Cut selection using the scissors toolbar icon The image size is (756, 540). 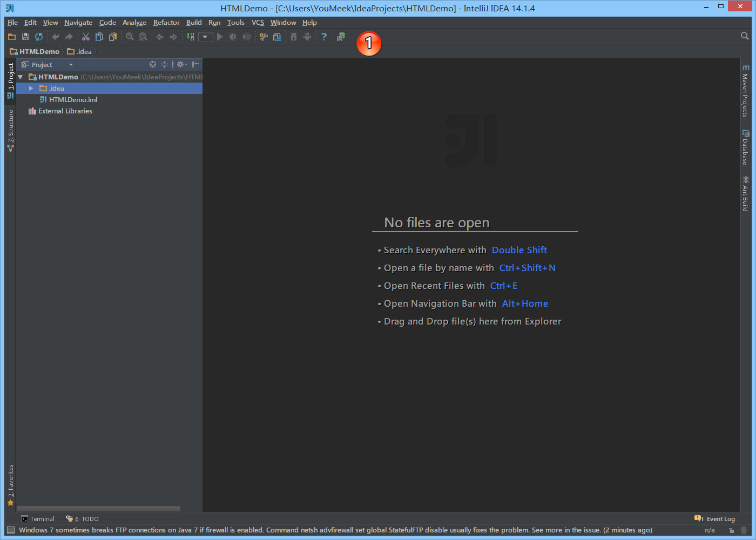(85, 36)
